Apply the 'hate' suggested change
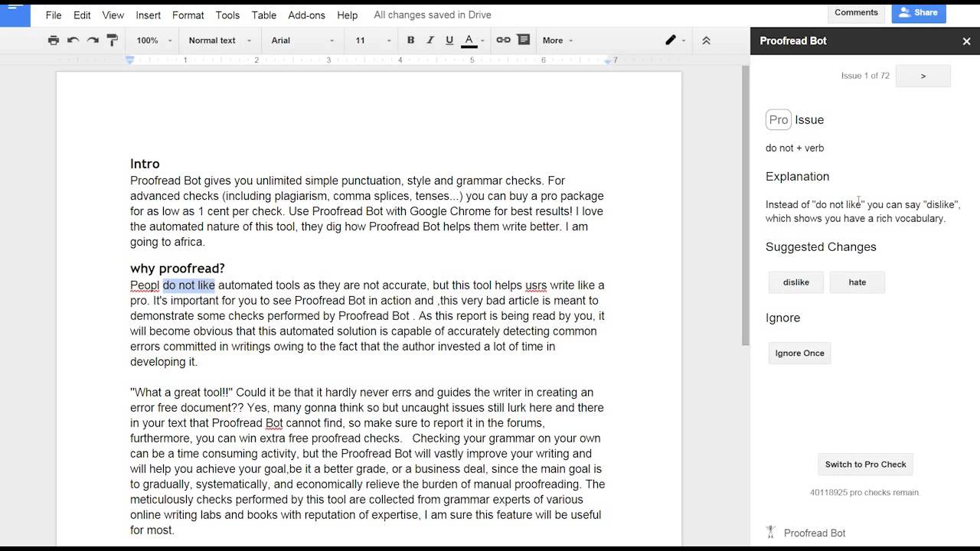This screenshot has width=980, height=551. (857, 282)
